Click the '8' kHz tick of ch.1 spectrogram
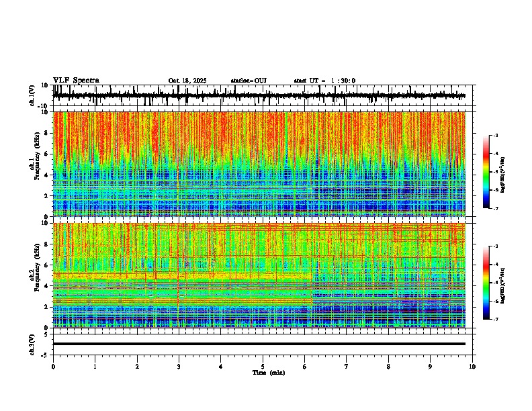The width and height of the screenshot is (532, 411). (x=47, y=133)
